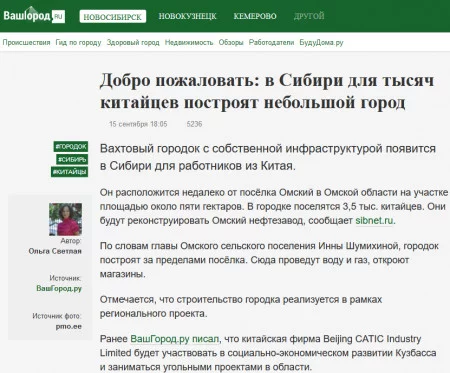
Task: Choose the Другой city option
Action: point(309,16)
